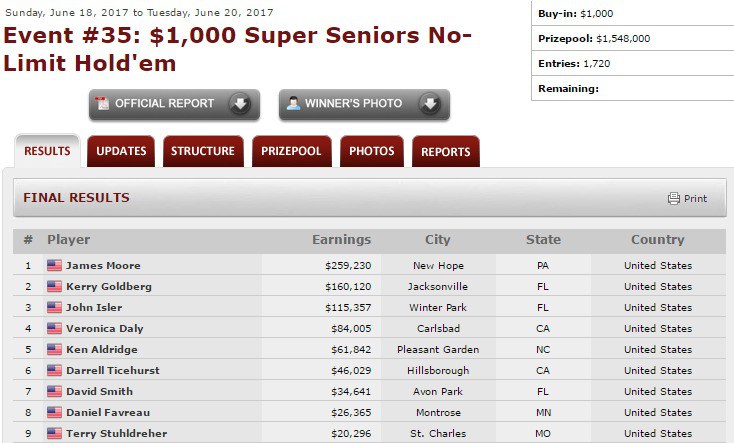This screenshot has height=443, width=734.
Task: Open the Structure tab
Action: tap(203, 152)
